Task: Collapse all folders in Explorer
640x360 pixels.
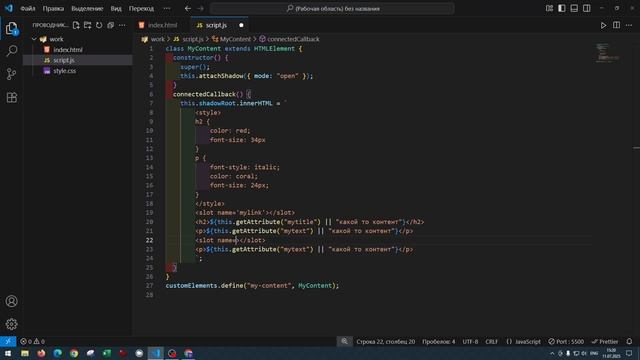Action: coord(110,25)
